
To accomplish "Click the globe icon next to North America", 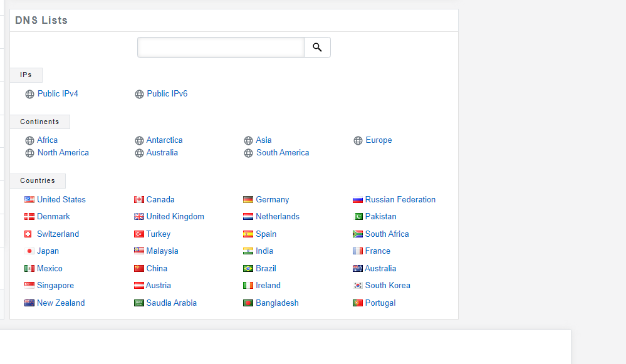I will (x=29, y=153).
